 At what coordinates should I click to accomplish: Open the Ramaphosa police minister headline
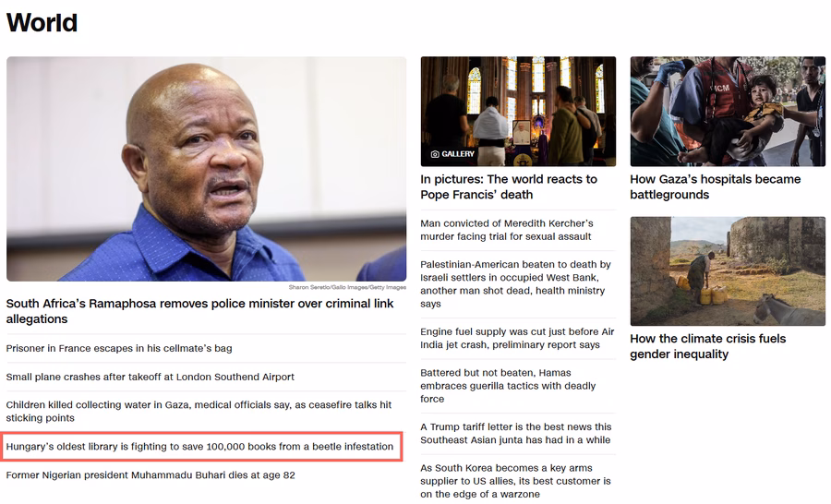coord(199,311)
